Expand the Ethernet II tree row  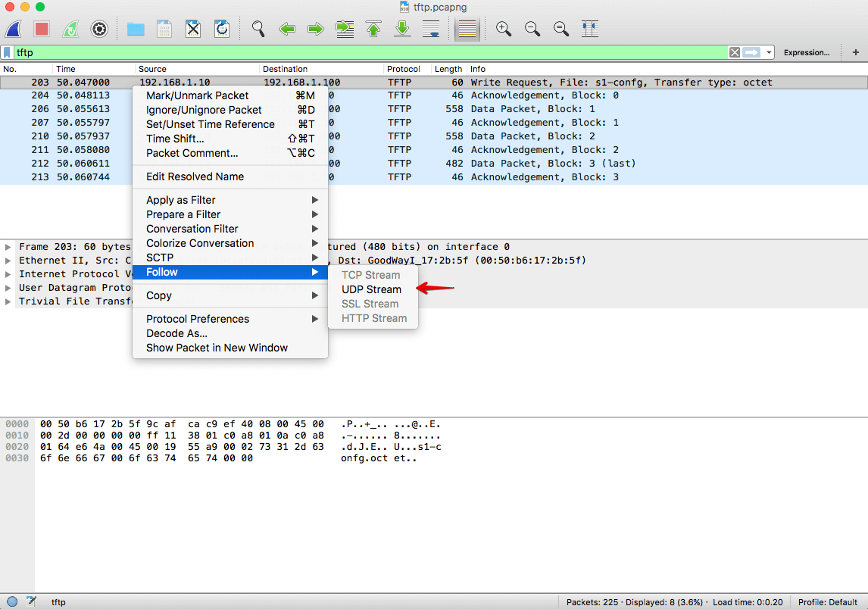click(8, 261)
